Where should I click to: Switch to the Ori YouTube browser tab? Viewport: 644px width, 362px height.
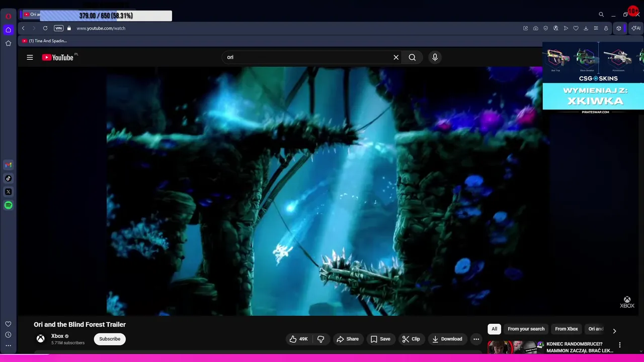pyautogui.click(x=31, y=15)
